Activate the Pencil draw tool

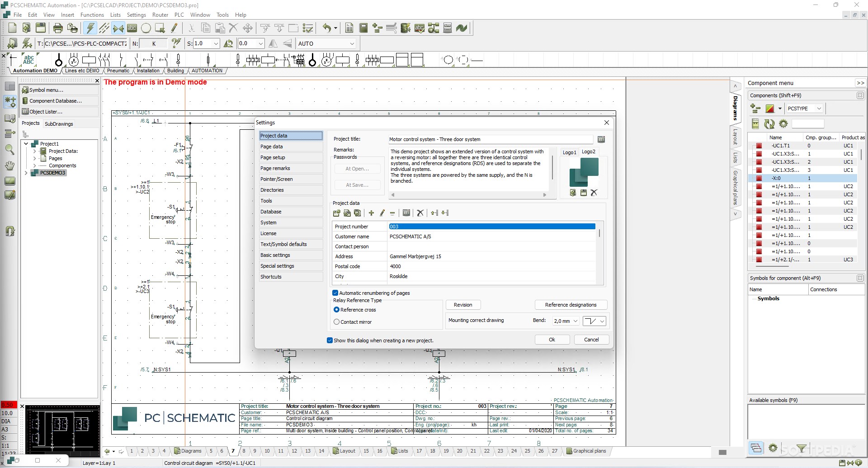click(174, 28)
